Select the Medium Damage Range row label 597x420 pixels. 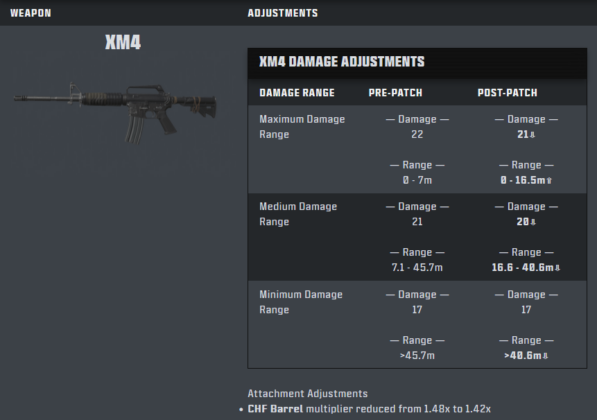tap(298, 214)
